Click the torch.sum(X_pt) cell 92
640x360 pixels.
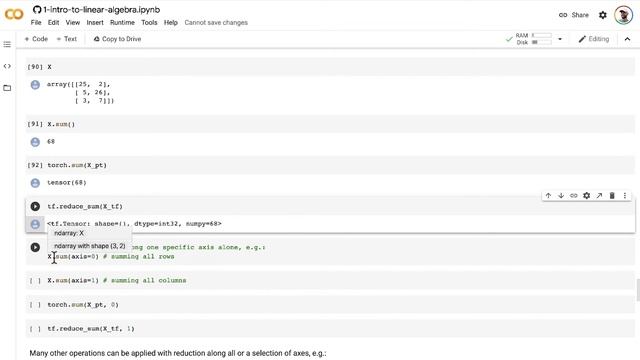[330, 165]
